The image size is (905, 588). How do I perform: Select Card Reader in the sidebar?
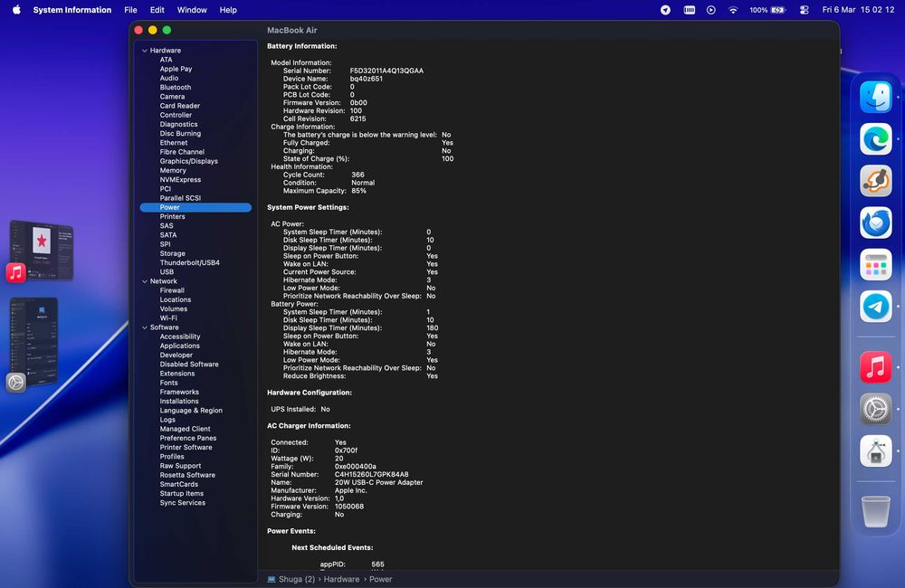coord(179,106)
